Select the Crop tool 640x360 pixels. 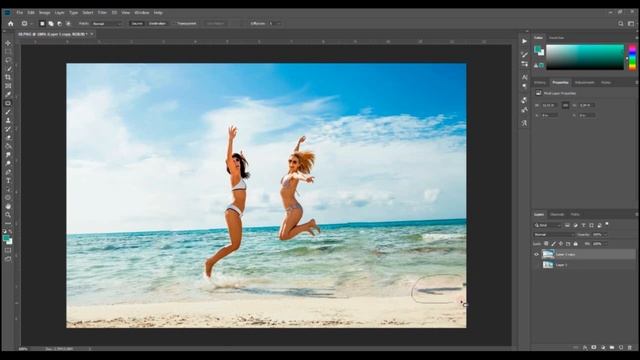click(8, 77)
